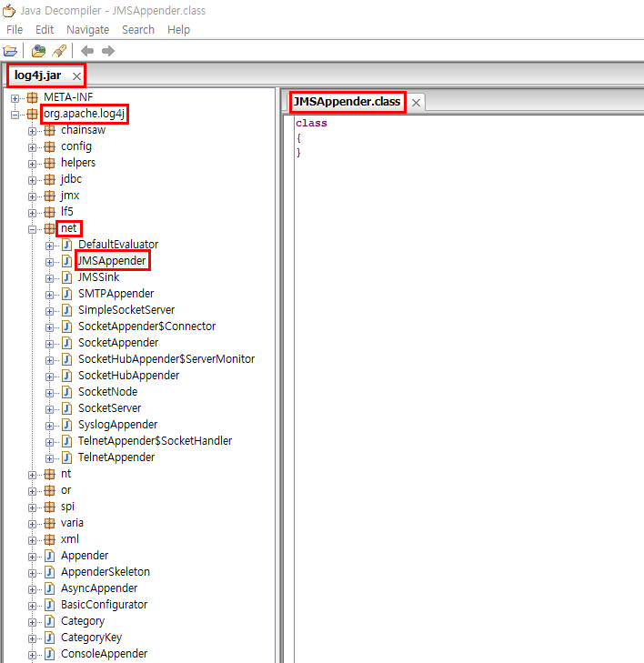Screen dimensions: 644x663
Task: Select SocketAppender$Connector in the tree
Action: pyautogui.click(x=146, y=326)
